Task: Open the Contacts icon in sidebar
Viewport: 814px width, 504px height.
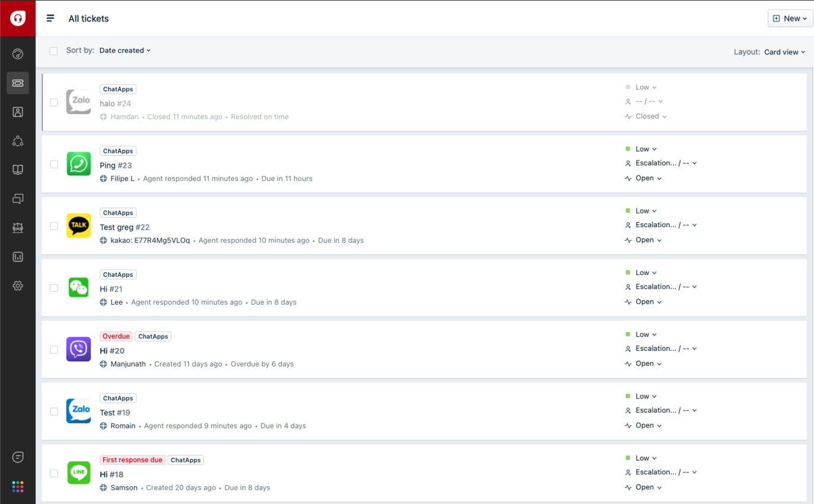Action: (18, 112)
